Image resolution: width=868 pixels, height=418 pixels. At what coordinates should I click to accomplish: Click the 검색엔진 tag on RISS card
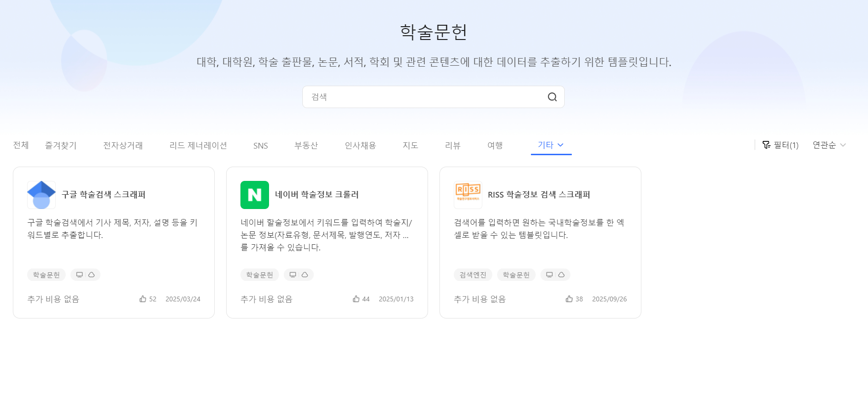click(x=473, y=275)
